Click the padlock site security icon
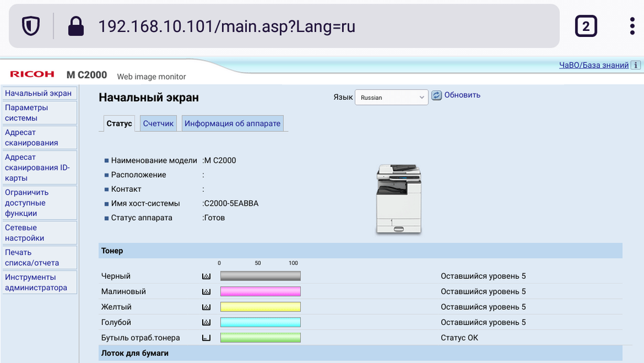The height and width of the screenshot is (363, 644). pyautogui.click(x=76, y=26)
